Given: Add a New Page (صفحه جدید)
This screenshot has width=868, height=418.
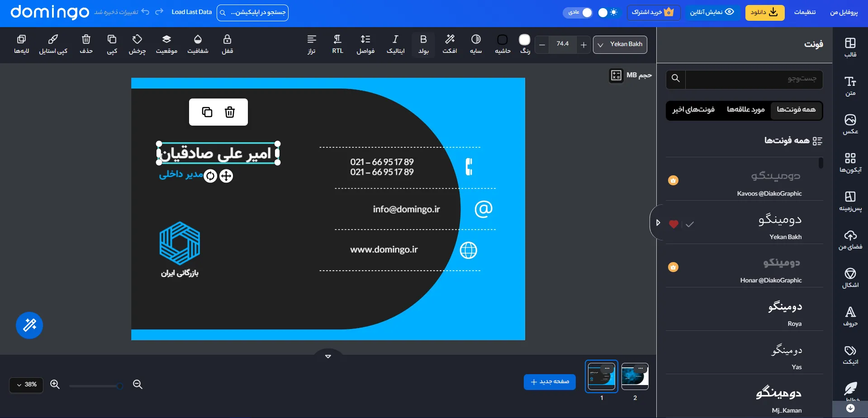Looking at the screenshot, I should [550, 382].
